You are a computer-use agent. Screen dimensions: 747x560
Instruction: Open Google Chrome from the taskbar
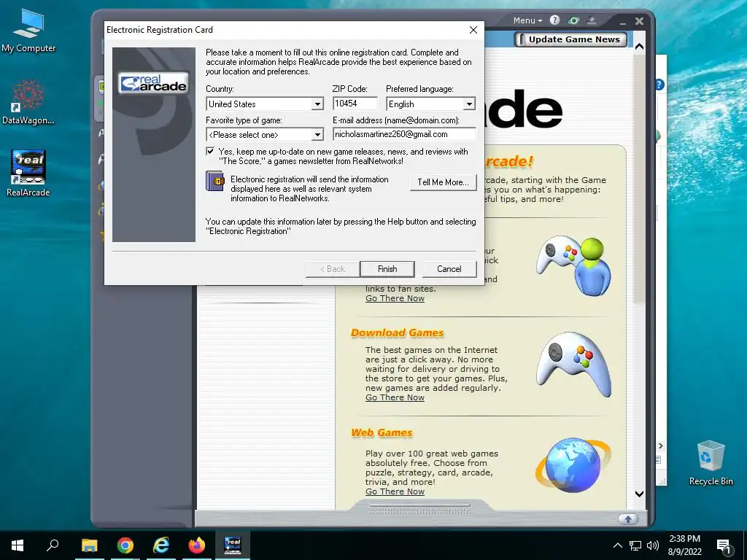(x=125, y=545)
